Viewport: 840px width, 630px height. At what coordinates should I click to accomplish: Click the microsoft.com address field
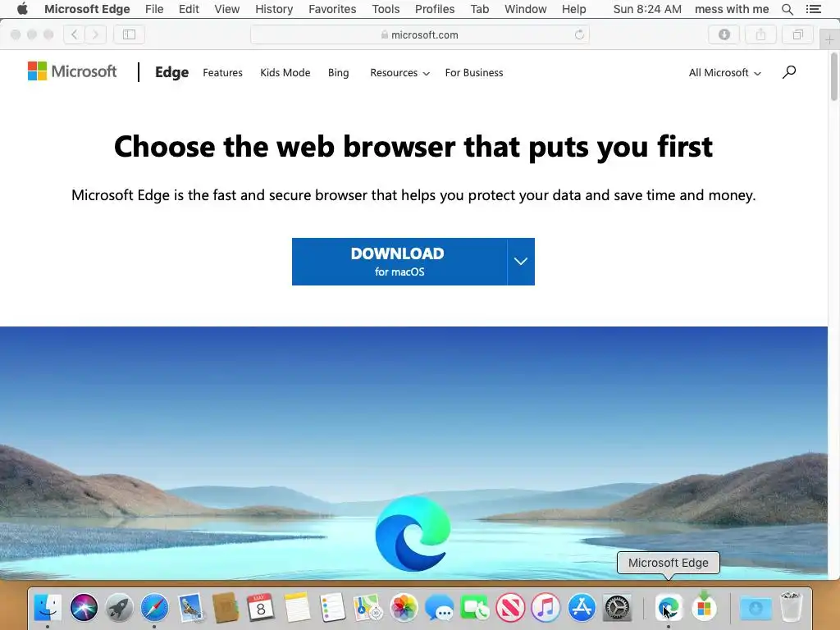(420, 34)
